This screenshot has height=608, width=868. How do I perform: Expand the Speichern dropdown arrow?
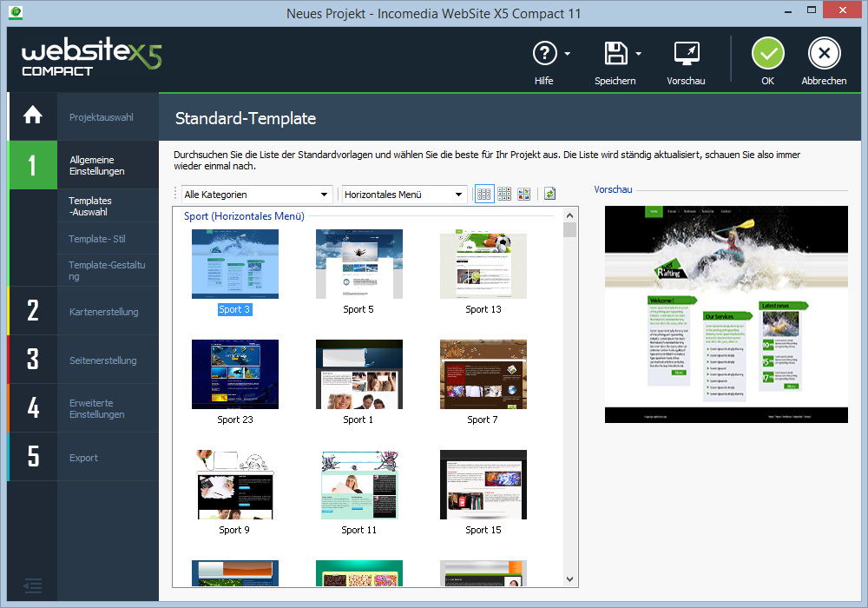click(x=638, y=54)
